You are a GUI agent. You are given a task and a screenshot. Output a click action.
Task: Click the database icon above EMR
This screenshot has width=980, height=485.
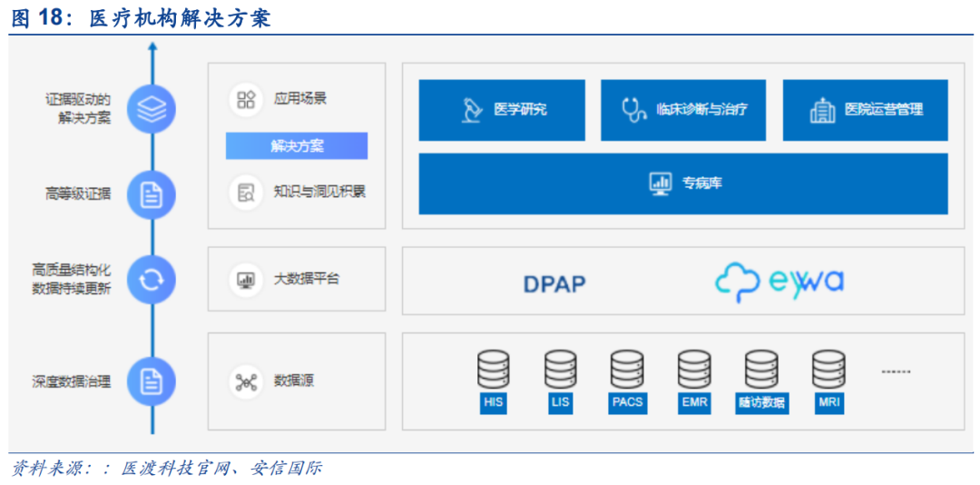click(x=695, y=370)
